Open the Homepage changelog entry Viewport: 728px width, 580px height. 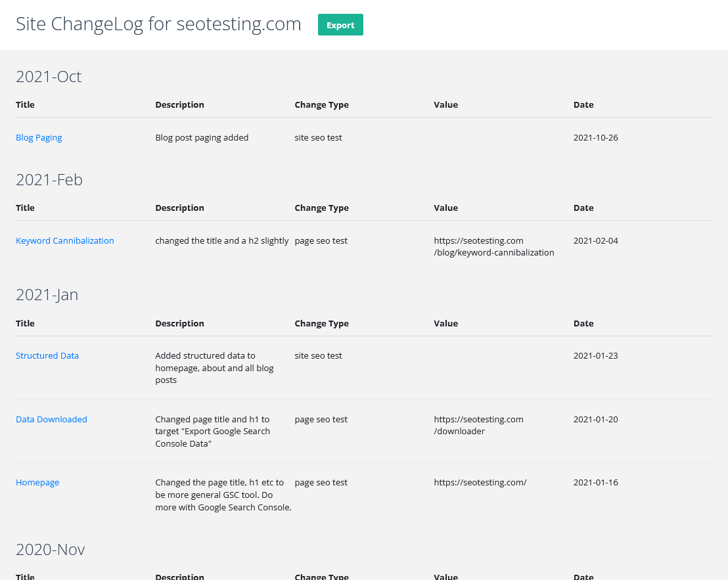[37, 482]
